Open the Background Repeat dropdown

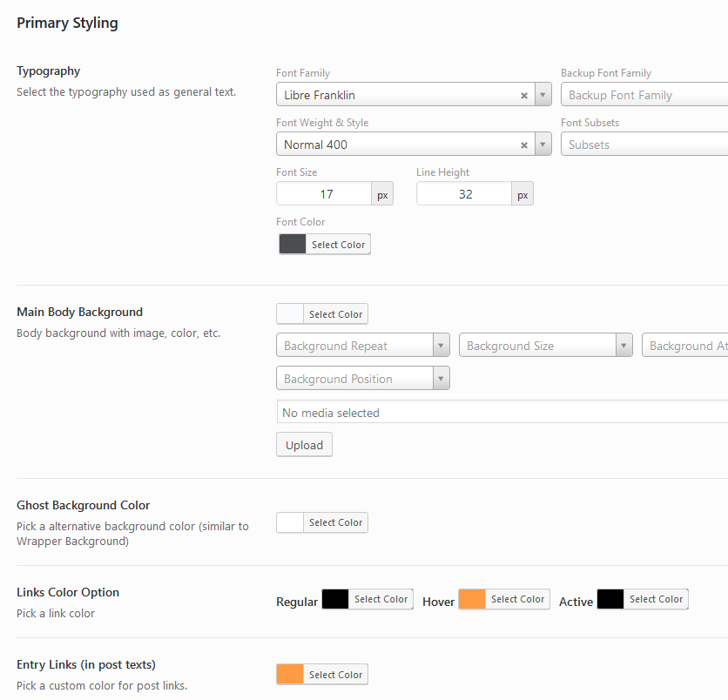[x=441, y=346]
